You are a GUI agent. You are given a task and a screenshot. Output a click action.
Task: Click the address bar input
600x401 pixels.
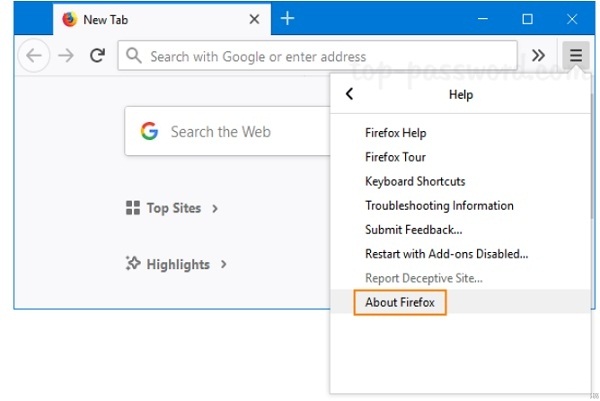320,57
